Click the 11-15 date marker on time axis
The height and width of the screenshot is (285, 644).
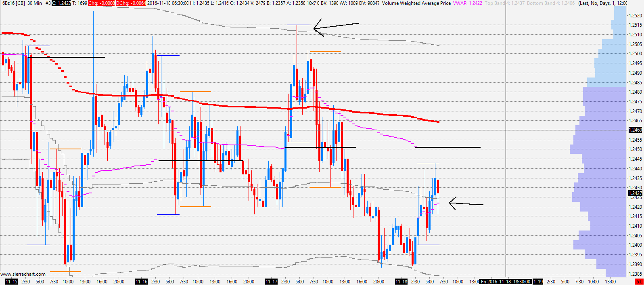pyautogui.click(x=11, y=282)
